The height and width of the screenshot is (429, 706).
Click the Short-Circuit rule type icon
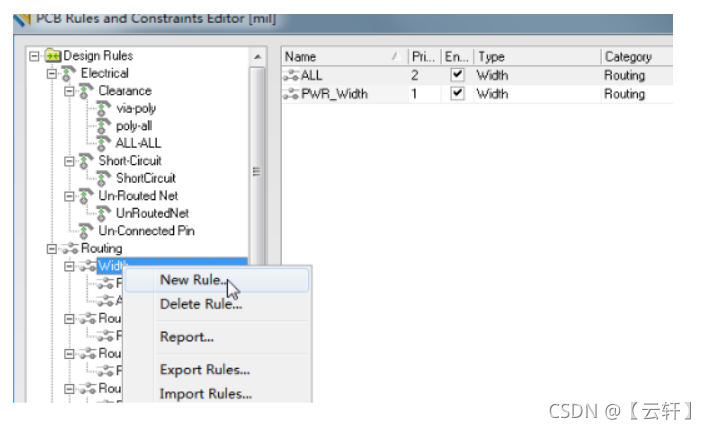coord(86,161)
